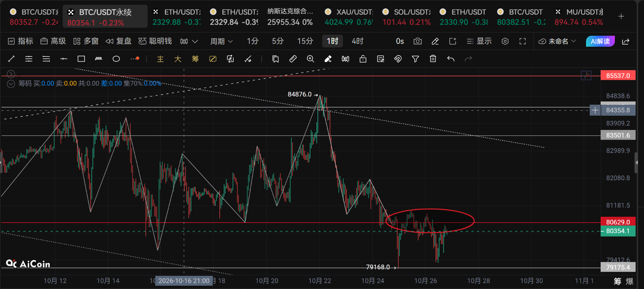Click the 85537.0 red price label
The width and height of the screenshot is (644, 289).
[618, 76]
